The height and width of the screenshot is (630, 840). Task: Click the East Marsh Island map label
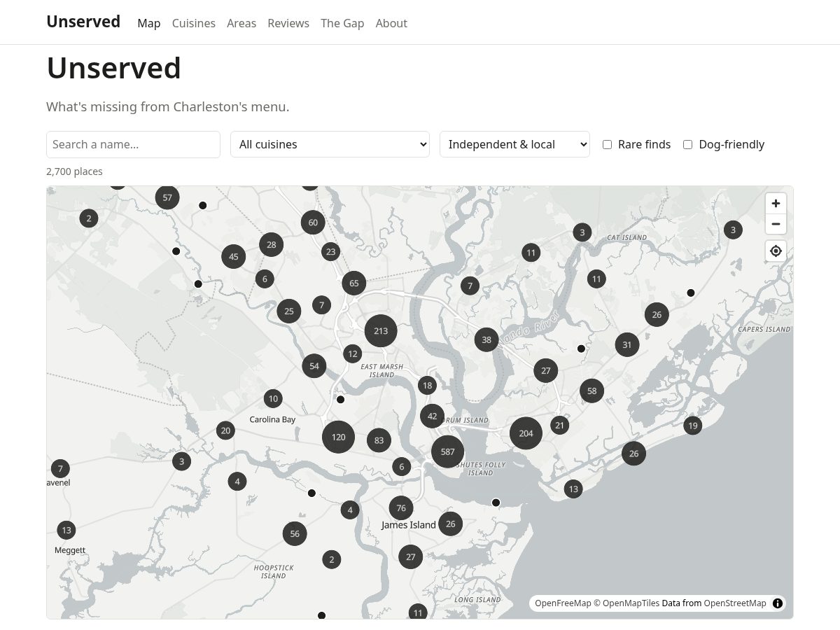(382, 370)
